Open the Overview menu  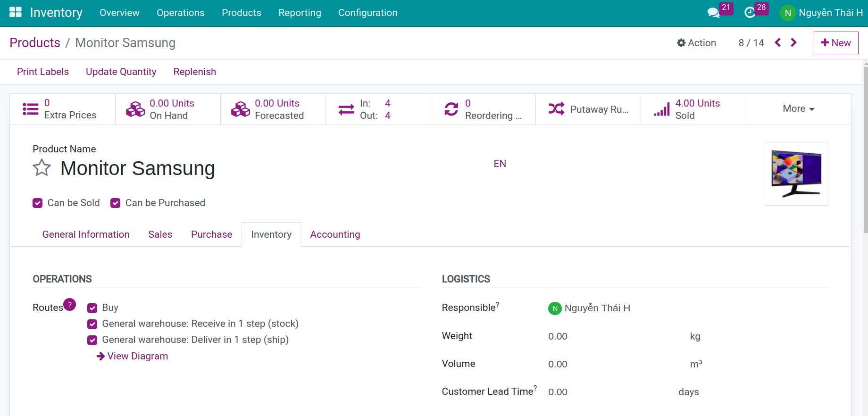click(119, 13)
